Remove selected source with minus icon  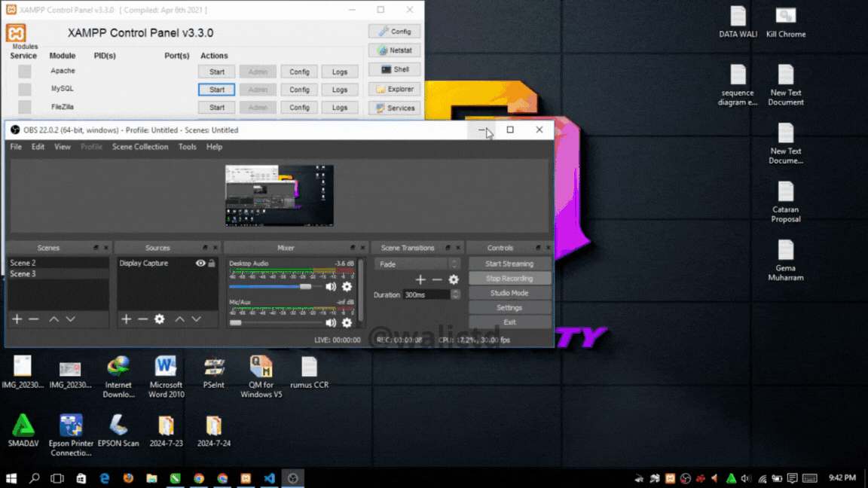(x=143, y=319)
